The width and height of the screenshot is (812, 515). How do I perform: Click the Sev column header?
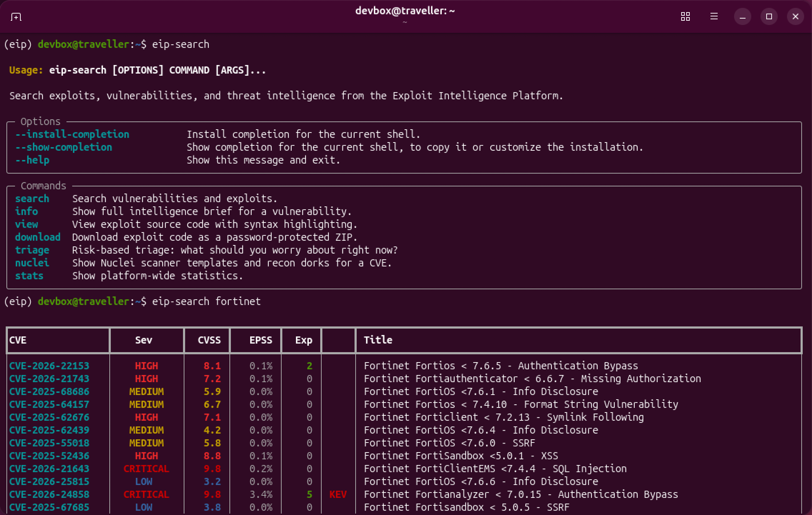144,340
